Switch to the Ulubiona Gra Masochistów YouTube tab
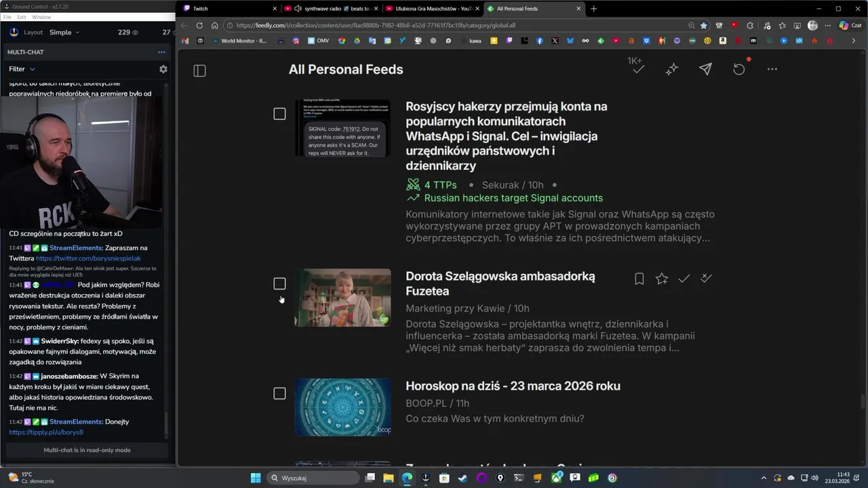The height and width of the screenshot is (488, 868). (432, 9)
